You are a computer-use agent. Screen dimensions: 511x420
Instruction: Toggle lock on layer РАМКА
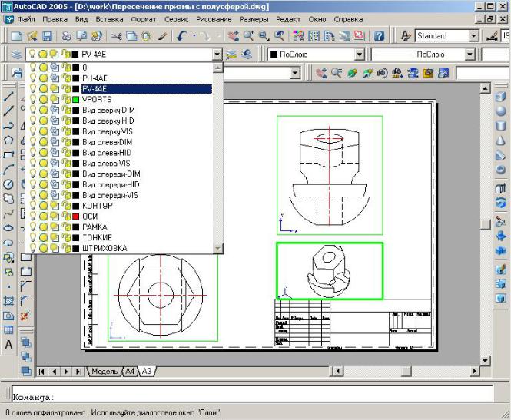click(67, 227)
